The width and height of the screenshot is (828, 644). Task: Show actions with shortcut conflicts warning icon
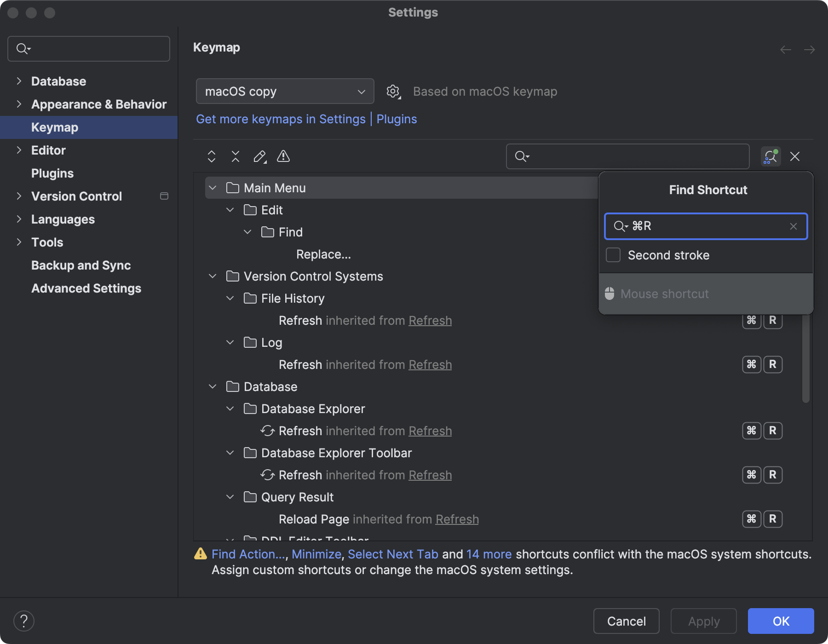(283, 156)
